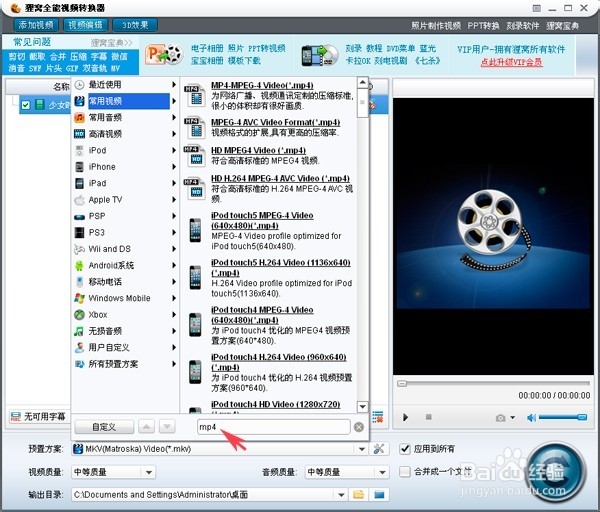The width and height of the screenshot is (600, 512).
Task: Click the 移动电话 phone icon
Action: (79, 282)
